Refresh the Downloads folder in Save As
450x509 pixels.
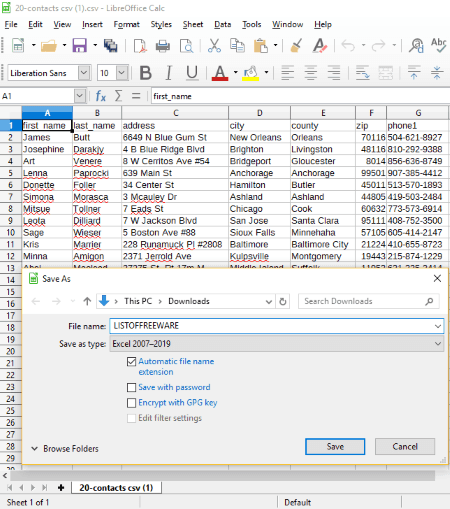coord(283,302)
